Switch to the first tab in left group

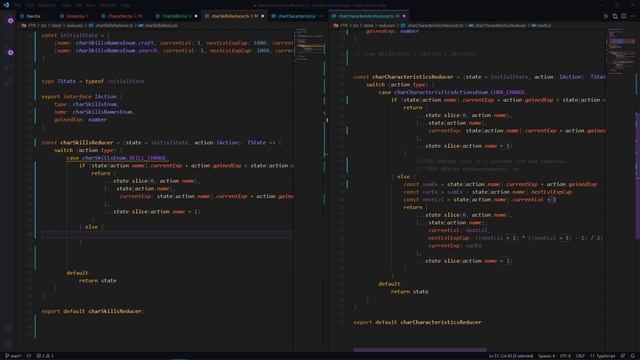tap(35, 16)
